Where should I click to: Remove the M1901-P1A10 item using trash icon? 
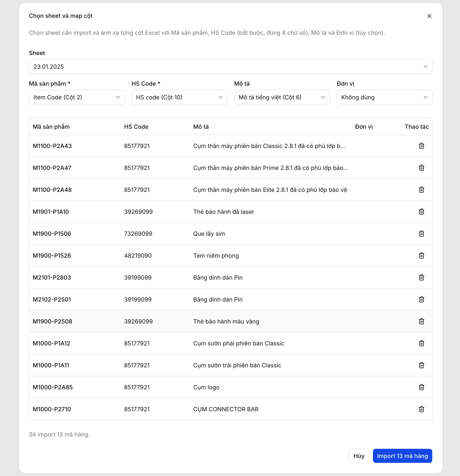pyautogui.click(x=421, y=212)
